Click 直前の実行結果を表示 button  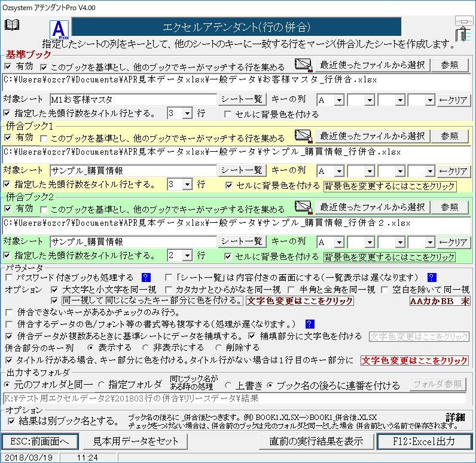pos(316,441)
